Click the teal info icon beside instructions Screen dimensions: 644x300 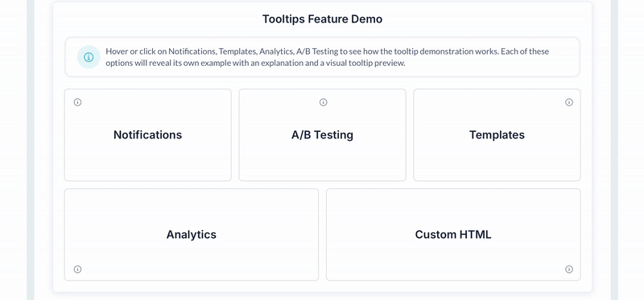pyautogui.click(x=89, y=57)
